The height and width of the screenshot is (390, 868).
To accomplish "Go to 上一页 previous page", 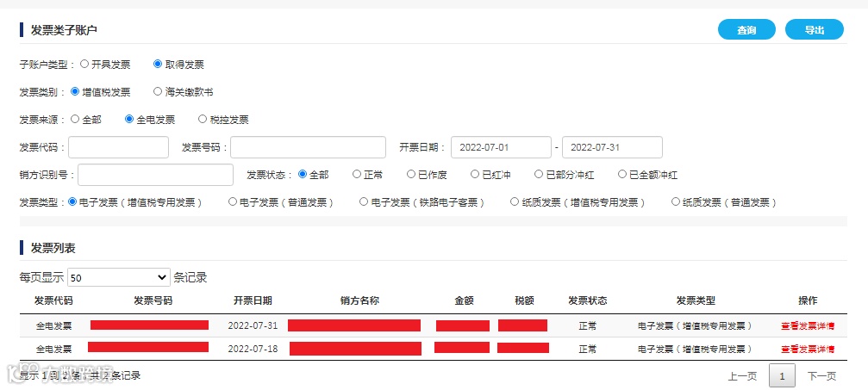I will (x=742, y=376).
